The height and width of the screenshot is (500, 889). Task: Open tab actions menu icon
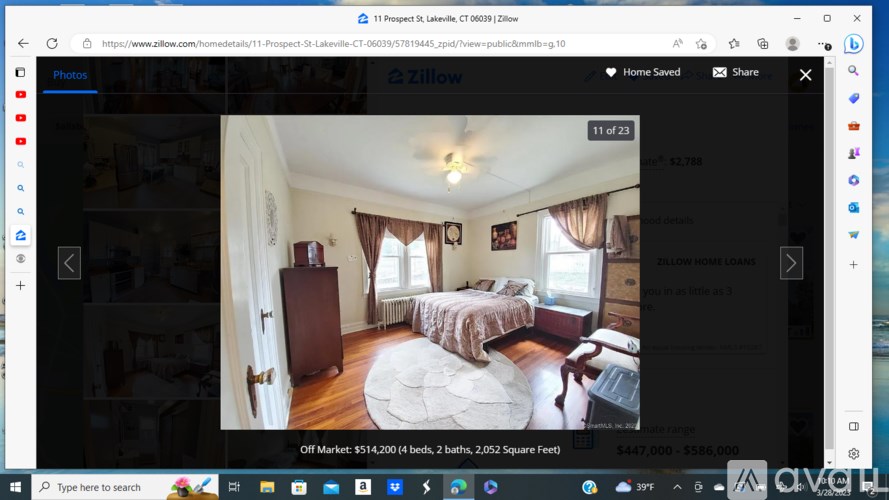click(x=20, y=72)
